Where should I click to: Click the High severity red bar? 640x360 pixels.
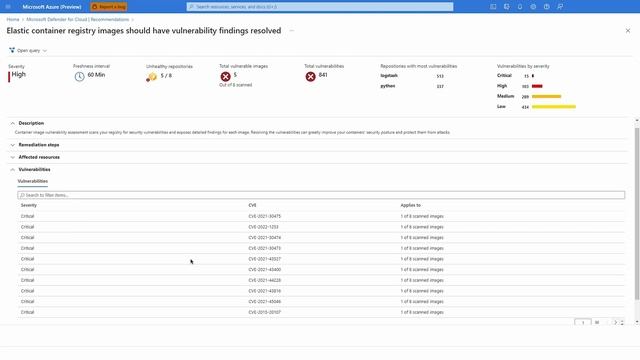click(537, 86)
